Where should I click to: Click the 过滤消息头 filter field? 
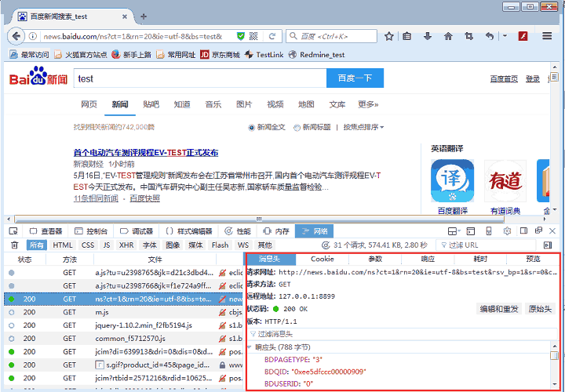click(x=402, y=335)
